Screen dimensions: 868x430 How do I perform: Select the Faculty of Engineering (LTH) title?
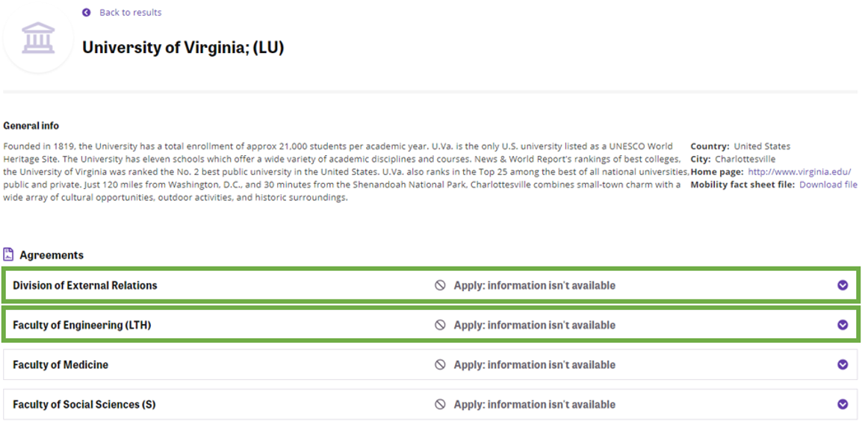(x=82, y=325)
